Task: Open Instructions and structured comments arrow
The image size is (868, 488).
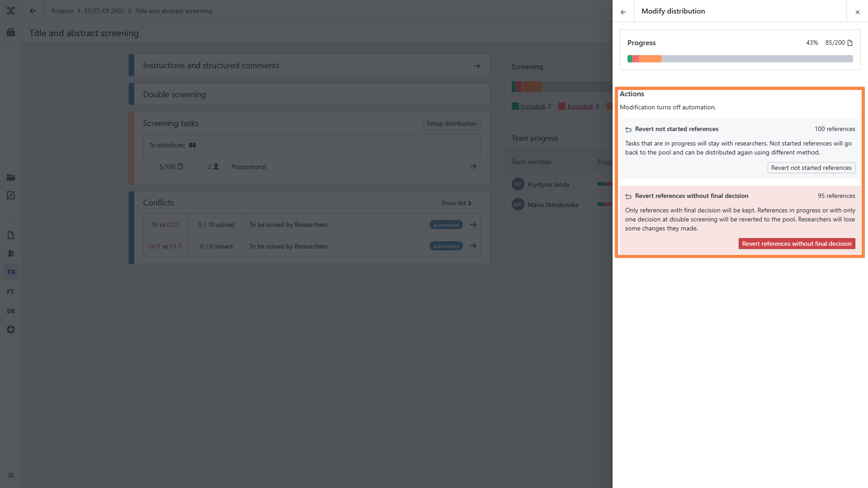Action: pyautogui.click(x=476, y=66)
